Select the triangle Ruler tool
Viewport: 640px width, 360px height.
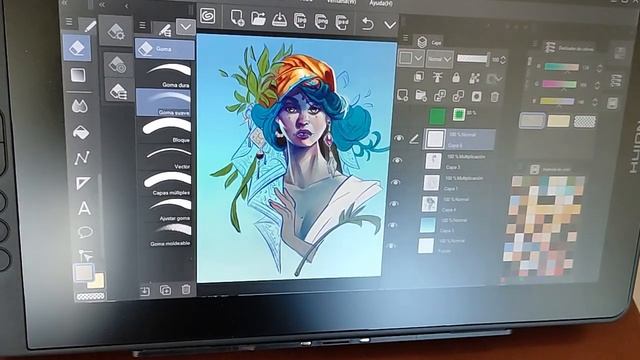coord(83,183)
